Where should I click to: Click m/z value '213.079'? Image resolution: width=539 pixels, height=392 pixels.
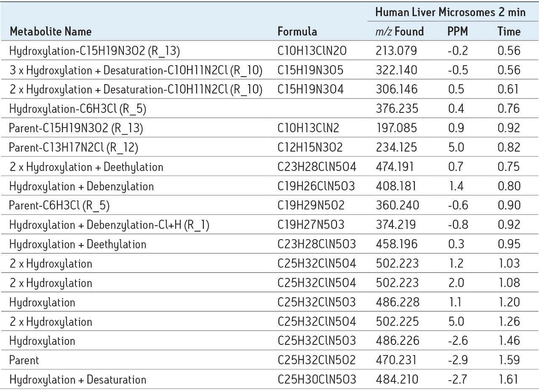click(x=396, y=51)
